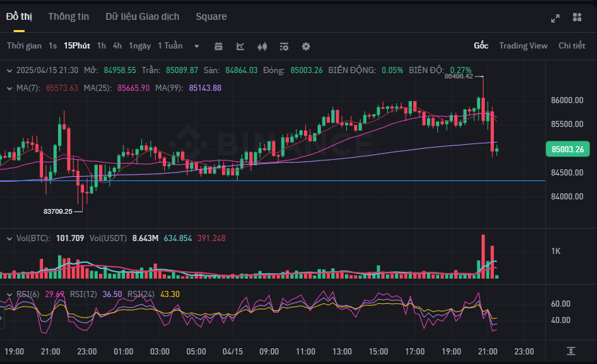The height and width of the screenshot is (364, 597).
Task: Switch chart mode to Chi tiết
Action: [572, 46]
